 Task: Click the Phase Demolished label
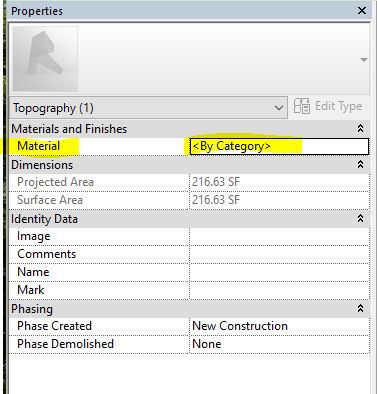[x=65, y=344]
